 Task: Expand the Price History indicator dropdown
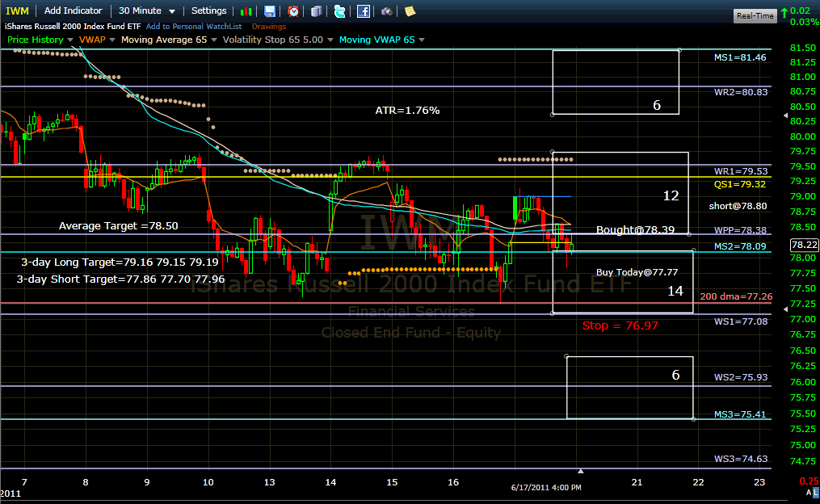click(40, 40)
